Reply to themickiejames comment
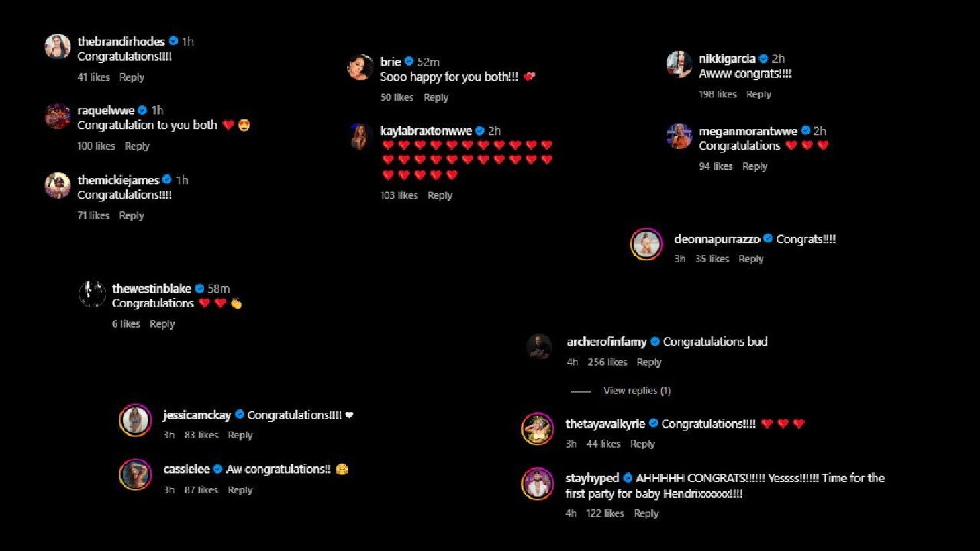The width and height of the screenshot is (980, 551). pyautogui.click(x=132, y=215)
